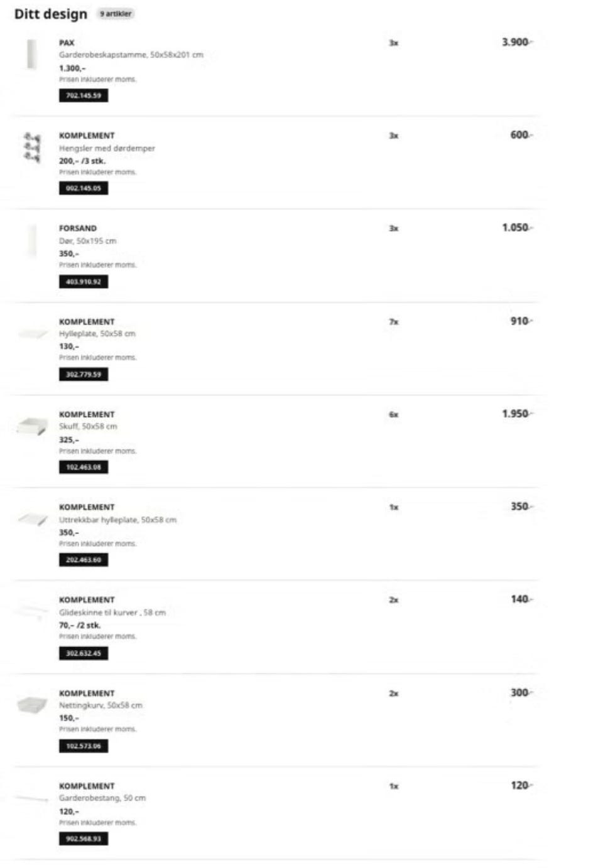Open the KOMPLEMENT hinges product image
Image resolution: width=603 pixels, height=868 pixels.
click(32, 147)
